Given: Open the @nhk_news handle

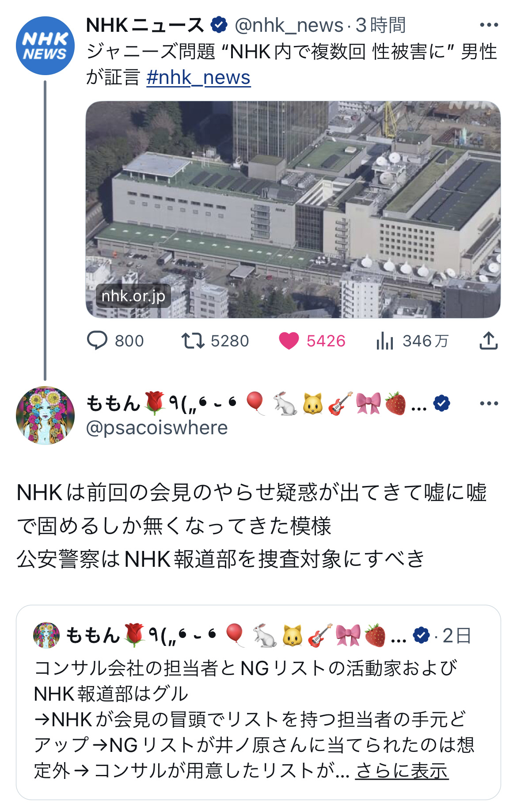Looking at the screenshot, I should pos(289,25).
